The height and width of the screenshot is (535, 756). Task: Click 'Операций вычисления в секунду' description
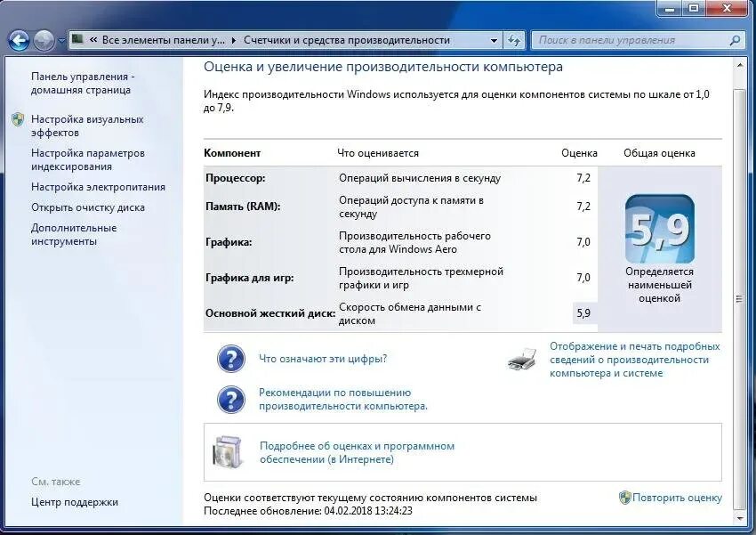pos(420,178)
